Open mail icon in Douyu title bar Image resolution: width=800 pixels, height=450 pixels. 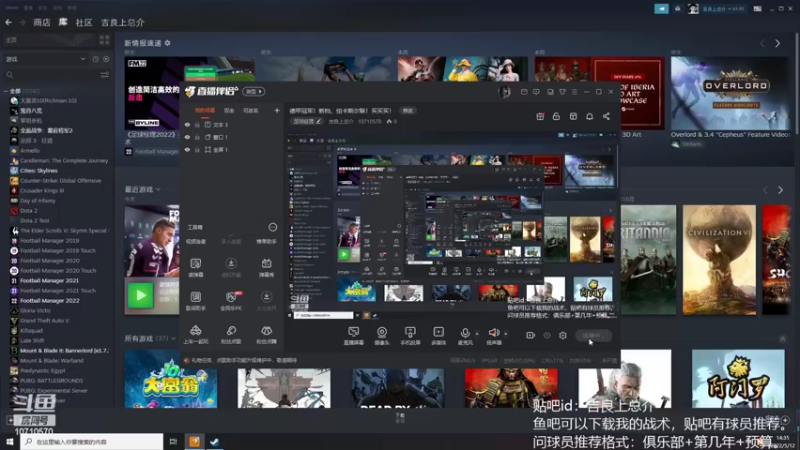[x=524, y=92]
